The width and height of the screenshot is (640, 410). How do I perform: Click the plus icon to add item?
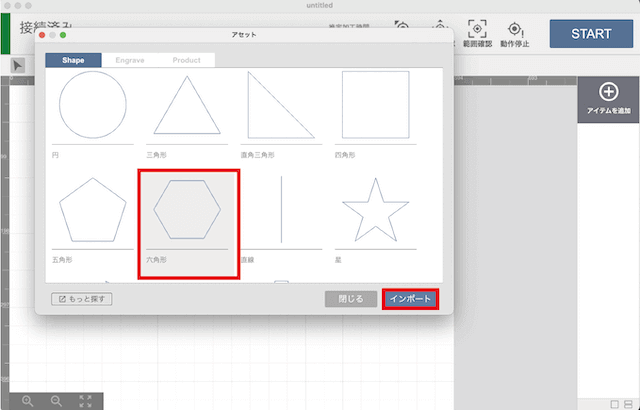607,92
